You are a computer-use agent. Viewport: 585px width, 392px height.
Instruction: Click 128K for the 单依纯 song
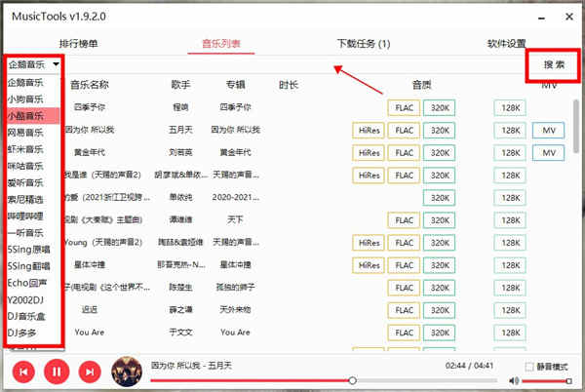510,198
